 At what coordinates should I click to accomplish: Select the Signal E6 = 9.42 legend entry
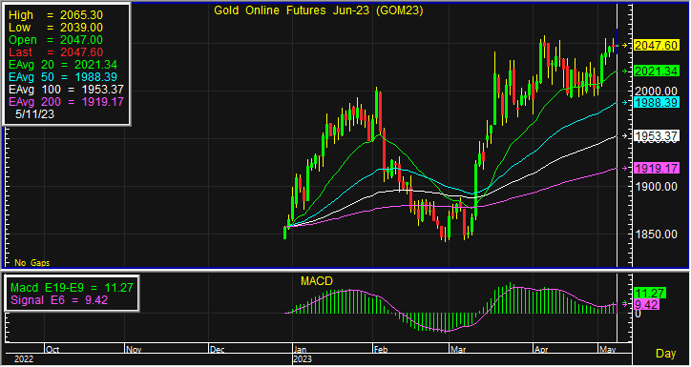(x=59, y=300)
